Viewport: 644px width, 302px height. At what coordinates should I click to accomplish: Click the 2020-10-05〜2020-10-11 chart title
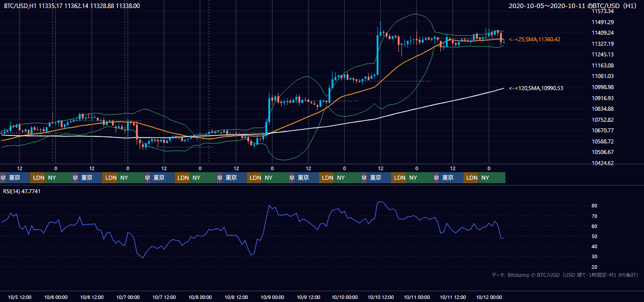click(573, 6)
